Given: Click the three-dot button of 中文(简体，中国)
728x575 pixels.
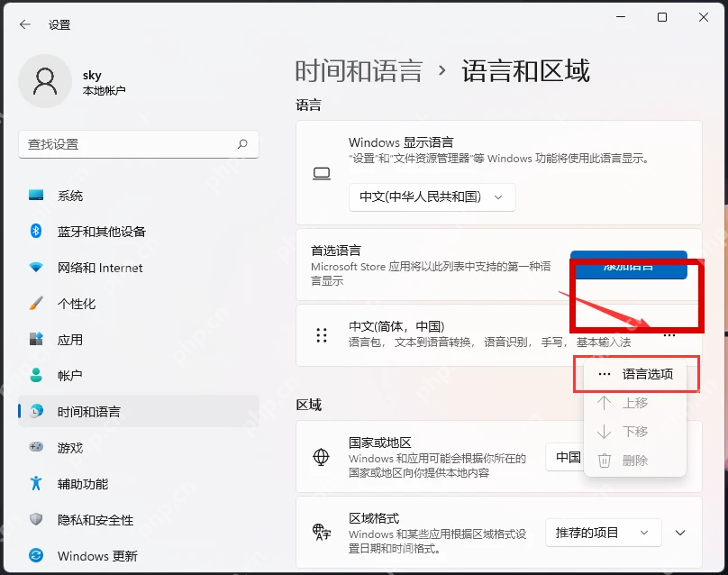Looking at the screenshot, I should (x=669, y=335).
